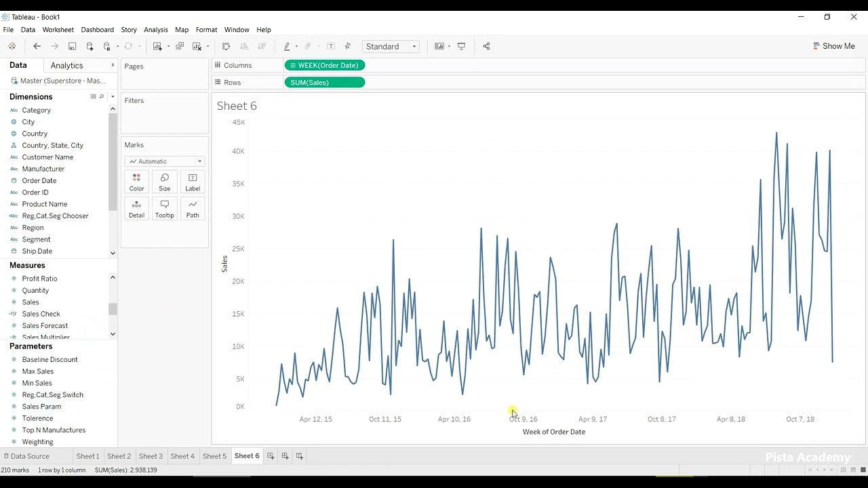Viewport: 868px width, 488px height.
Task: Click the Duplicate sheet icon
Action: point(180,46)
